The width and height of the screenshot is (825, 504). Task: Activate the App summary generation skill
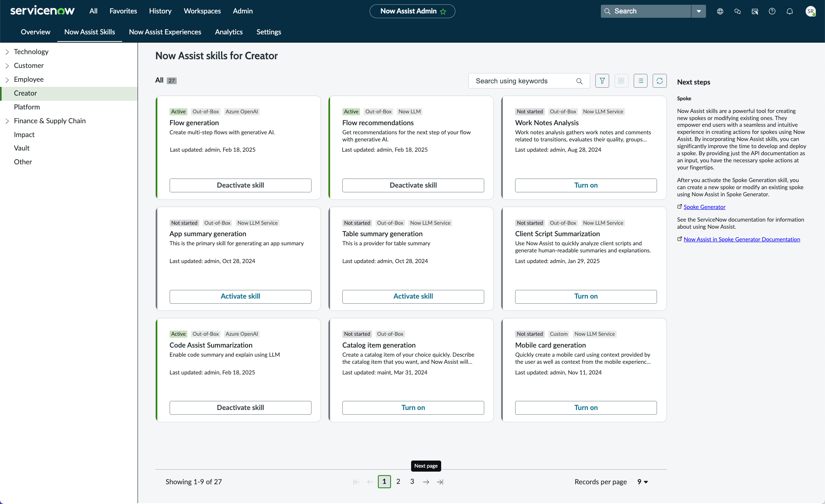coord(240,297)
